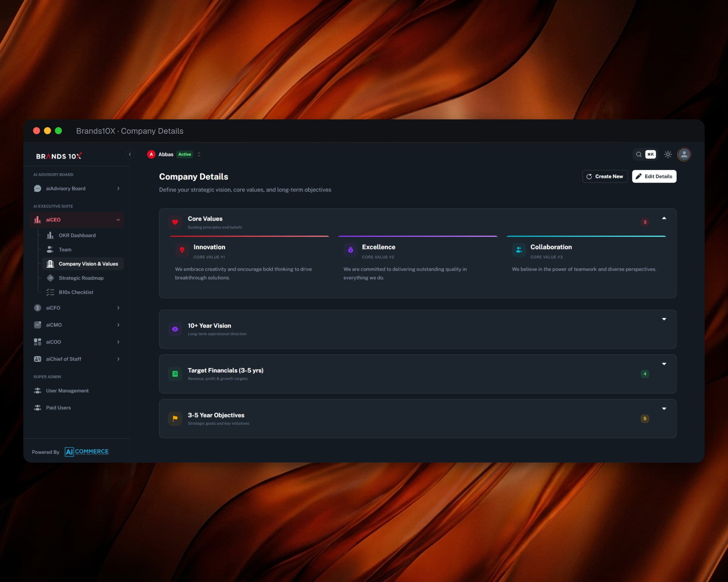This screenshot has height=582, width=728.
Task: Click the aiChief of Staff ID card icon
Action: click(x=38, y=359)
